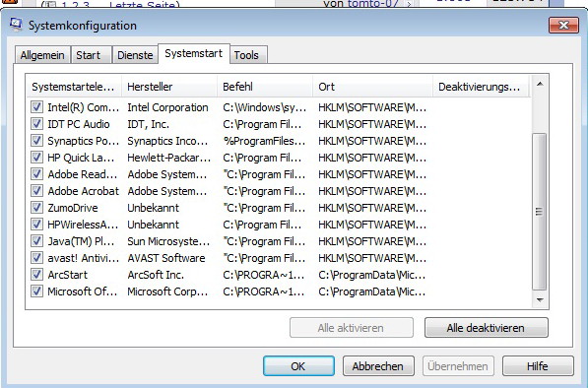Click the Befehl column header
This screenshot has width=588, height=388.
click(x=265, y=87)
